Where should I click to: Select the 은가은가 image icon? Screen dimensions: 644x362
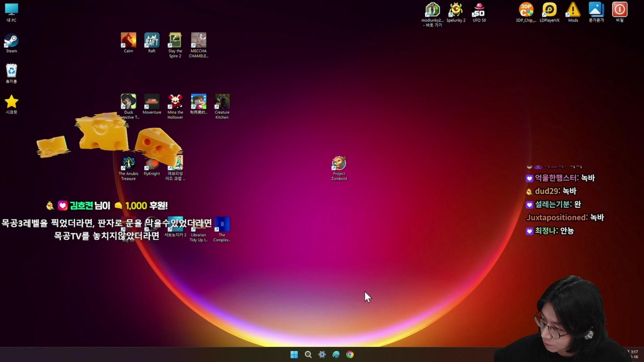tap(596, 12)
